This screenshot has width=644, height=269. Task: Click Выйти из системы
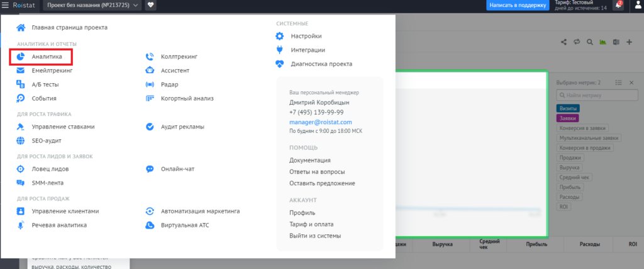[315, 236]
